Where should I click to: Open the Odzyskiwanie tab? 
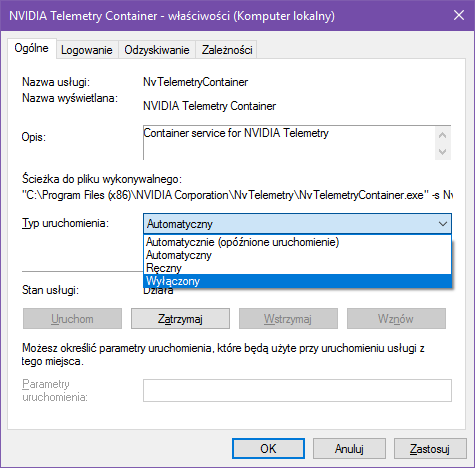tap(157, 50)
